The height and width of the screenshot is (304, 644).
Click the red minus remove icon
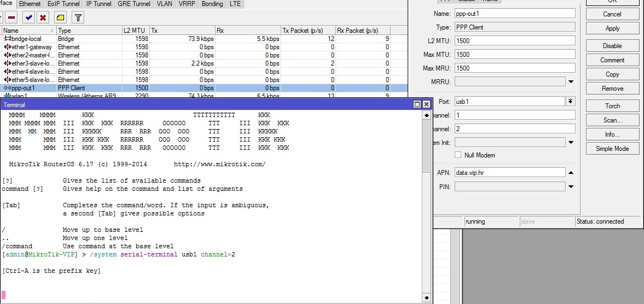11,18
